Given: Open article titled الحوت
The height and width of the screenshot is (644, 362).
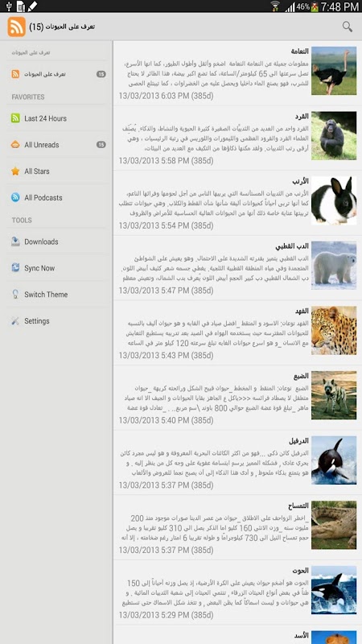Looking at the screenshot, I should tap(300, 571).
